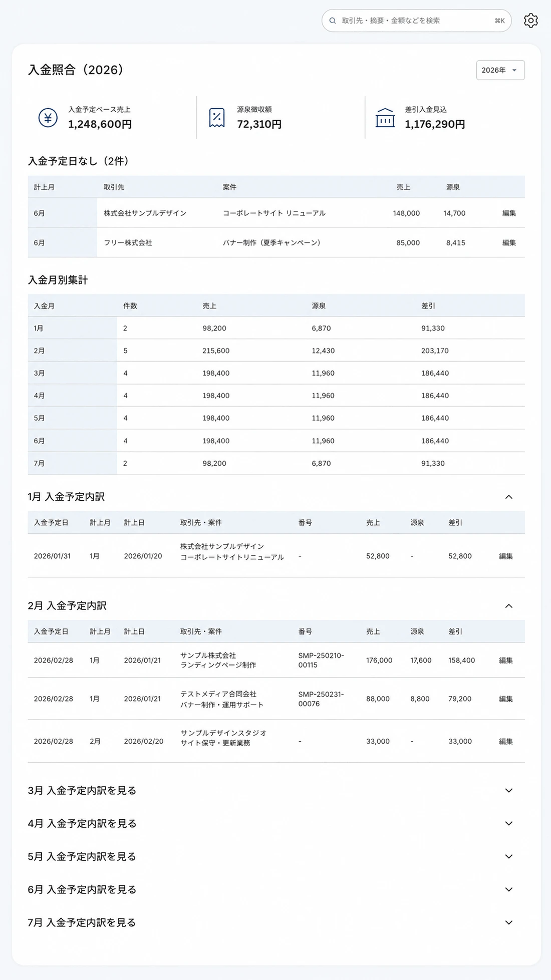Click the 215,600 sales value
This screenshot has height=980, width=551.
tap(216, 351)
